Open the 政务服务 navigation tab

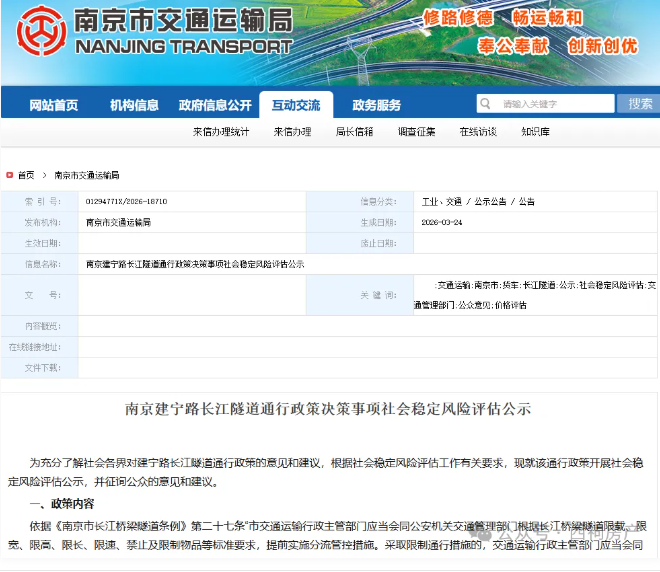click(x=376, y=105)
